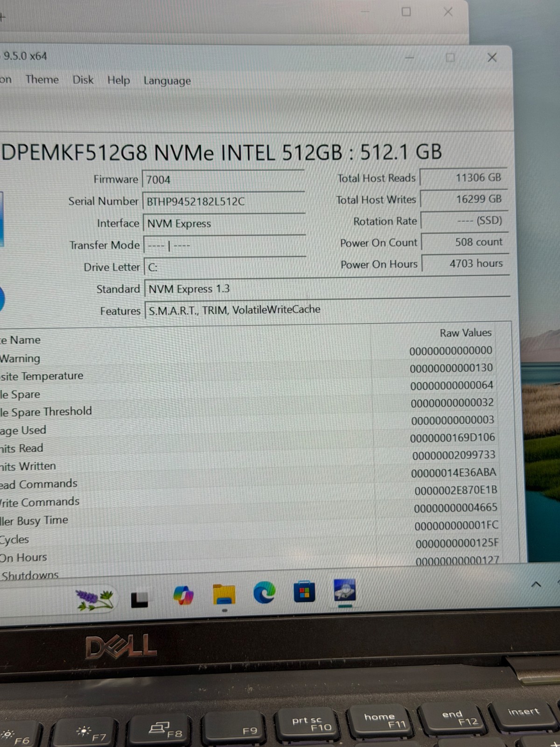Click the Rotation Rate value (SSD)

[464, 220]
